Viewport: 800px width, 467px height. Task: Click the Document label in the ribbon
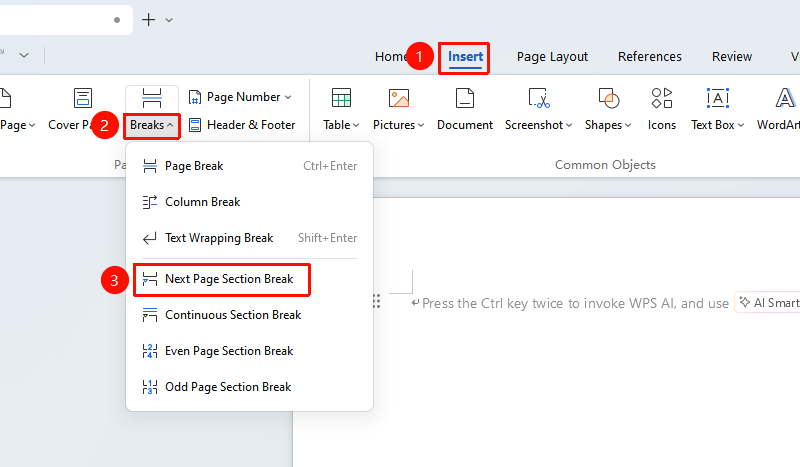tap(465, 125)
